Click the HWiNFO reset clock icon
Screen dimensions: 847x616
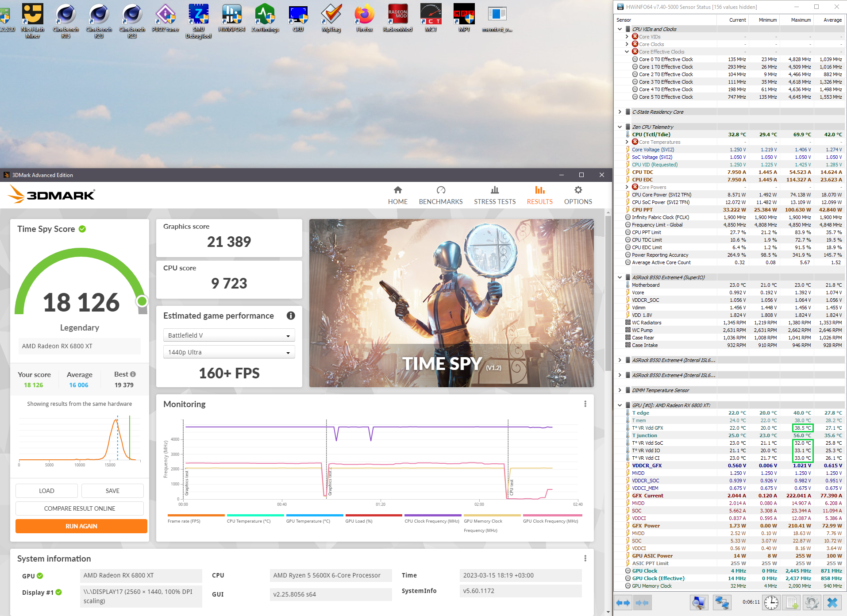[x=771, y=603]
